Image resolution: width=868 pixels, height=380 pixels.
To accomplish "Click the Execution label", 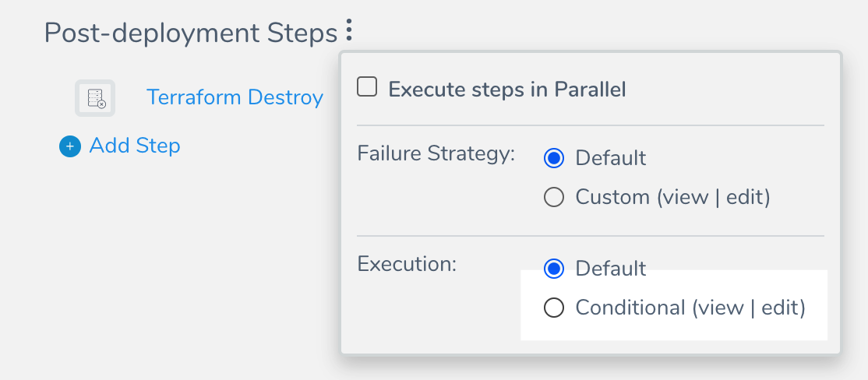I will pyautogui.click(x=407, y=264).
